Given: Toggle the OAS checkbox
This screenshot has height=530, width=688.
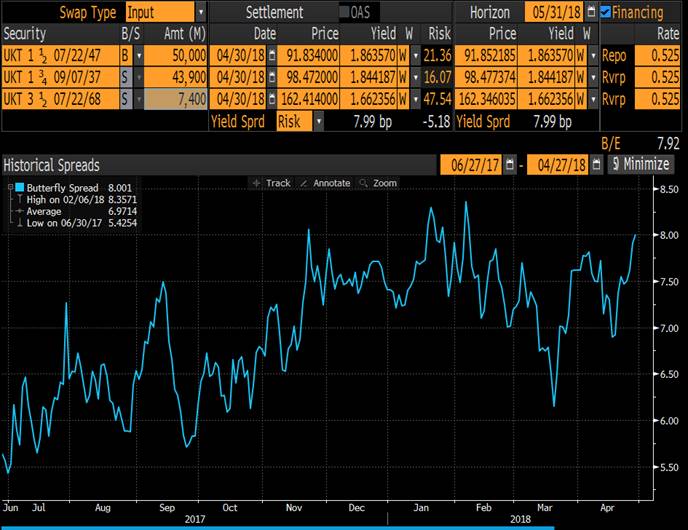Looking at the screenshot, I should tap(344, 12).
